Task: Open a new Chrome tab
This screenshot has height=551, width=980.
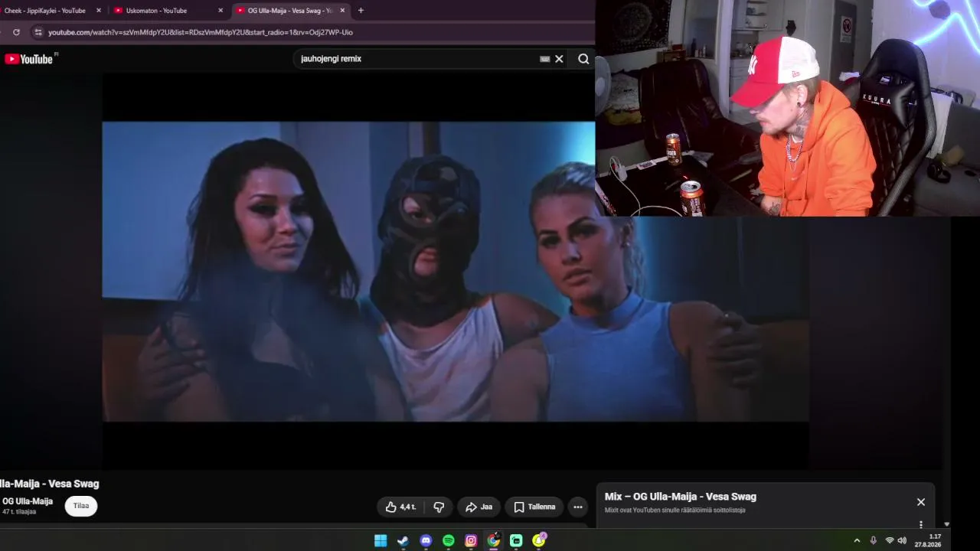Action: pyautogui.click(x=361, y=11)
